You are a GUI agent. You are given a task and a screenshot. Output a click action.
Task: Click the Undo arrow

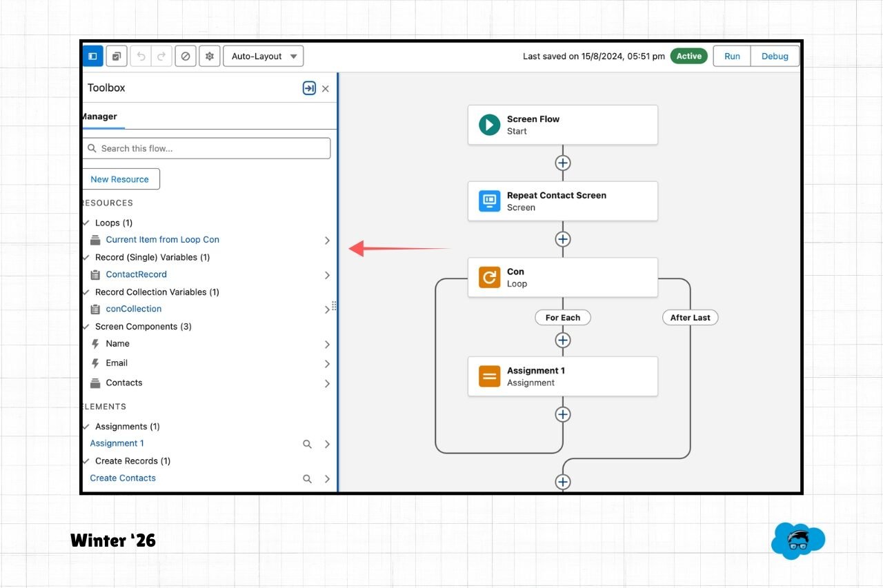[141, 56]
